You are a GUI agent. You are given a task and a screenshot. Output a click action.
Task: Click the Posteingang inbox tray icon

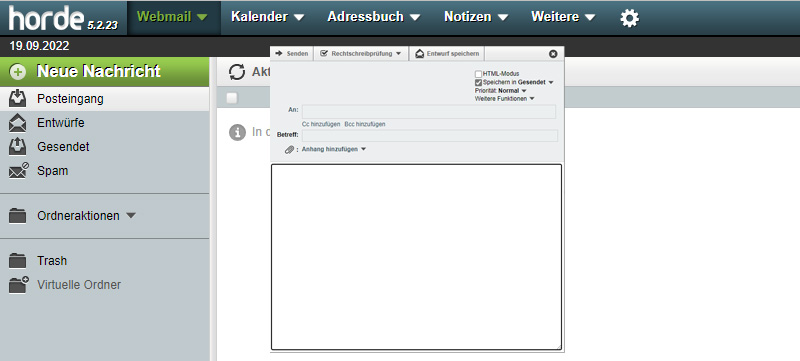point(18,98)
